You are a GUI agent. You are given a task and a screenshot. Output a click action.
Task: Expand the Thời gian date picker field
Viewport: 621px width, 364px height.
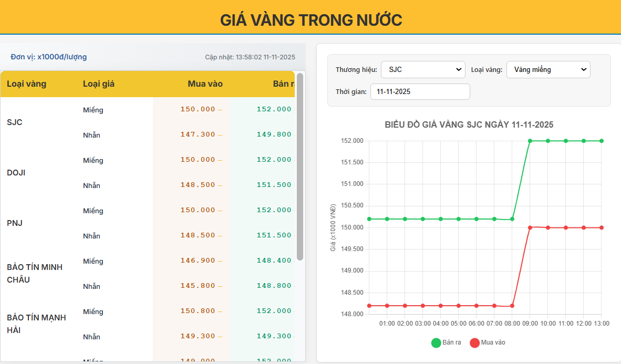(x=420, y=91)
